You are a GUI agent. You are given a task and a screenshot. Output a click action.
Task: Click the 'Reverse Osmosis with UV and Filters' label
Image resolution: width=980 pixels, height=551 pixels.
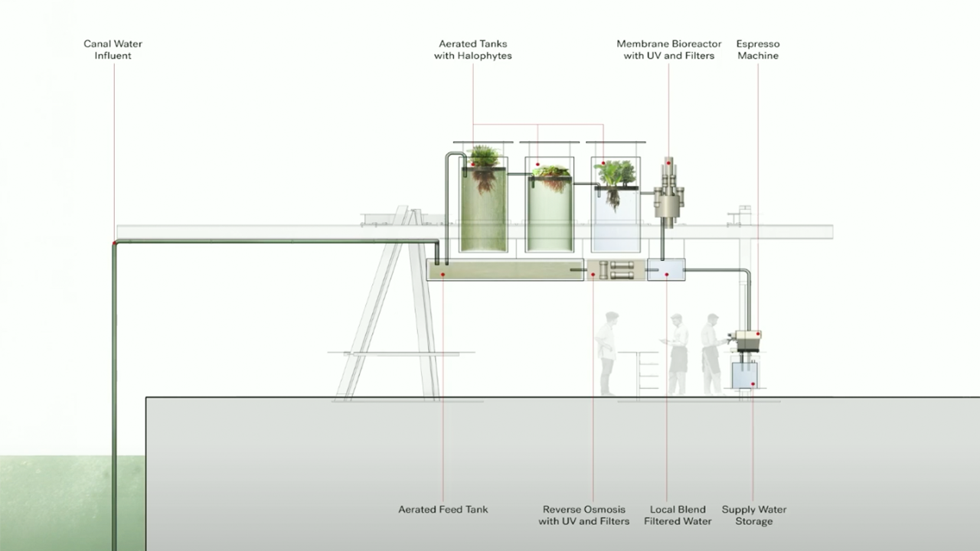tap(583, 515)
